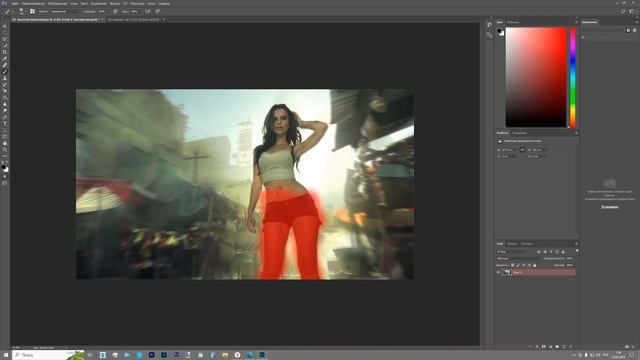Screen dimensions: 640x360
Task: Open the tool preset picker
Action: [8, 11]
